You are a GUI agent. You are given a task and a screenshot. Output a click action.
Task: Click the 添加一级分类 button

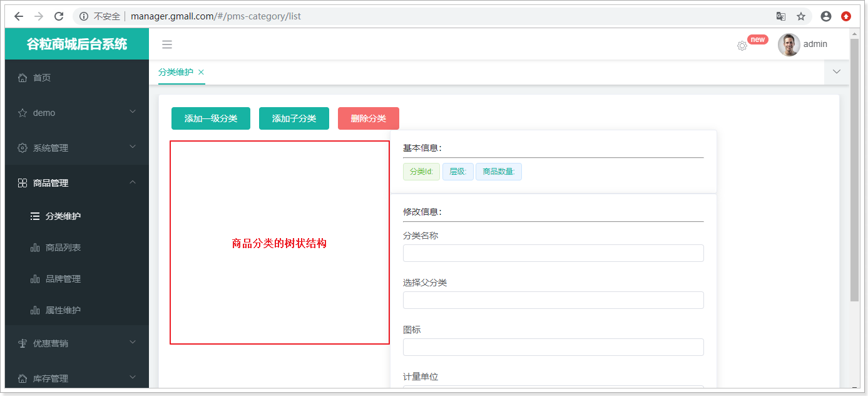(x=211, y=118)
